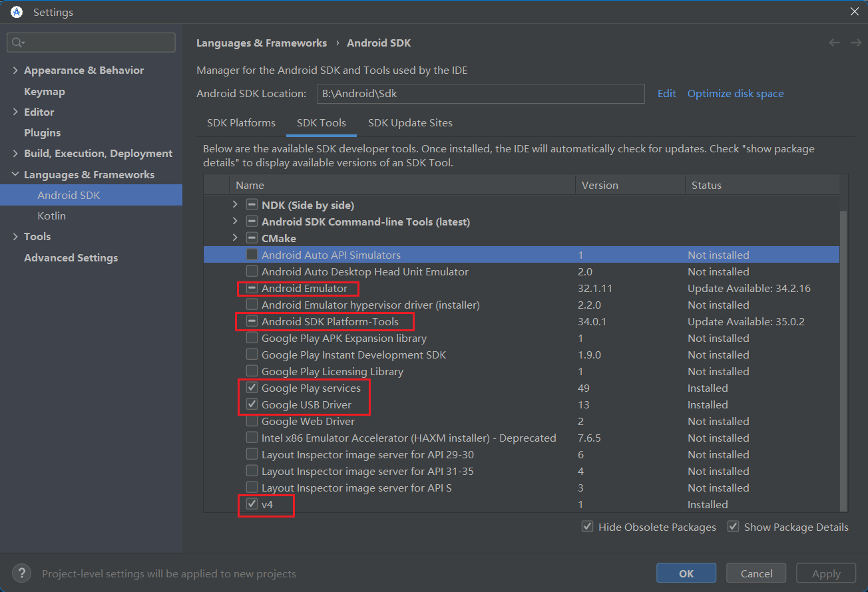The width and height of the screenshot is (868, 592).
Task: Click the forward navigation arrow
Action: pos(856,43)
